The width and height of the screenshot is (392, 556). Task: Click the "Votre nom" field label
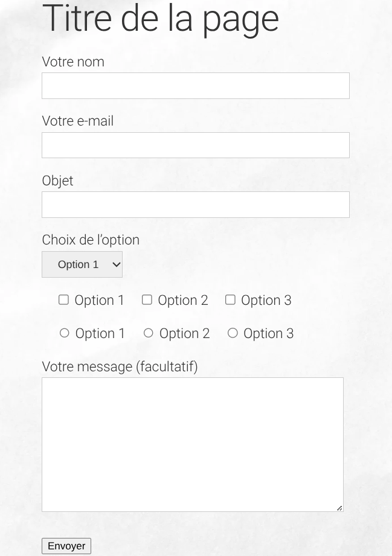(73, 62)
